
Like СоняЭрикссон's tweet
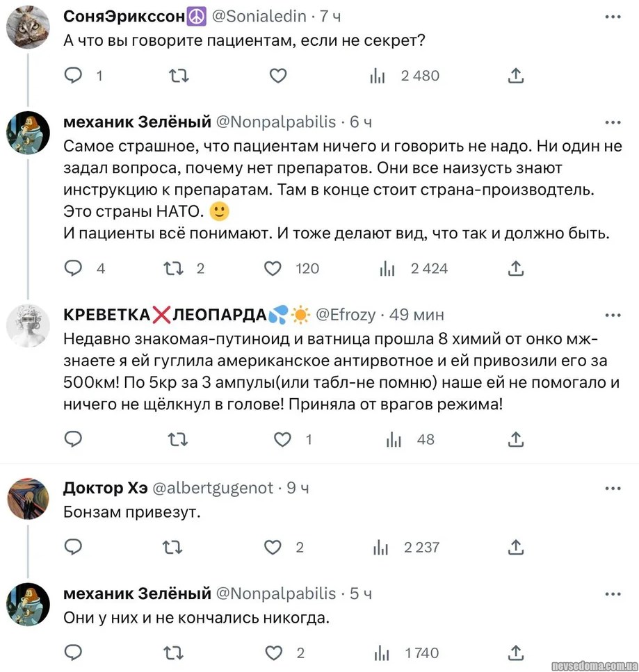coord(278,76)
